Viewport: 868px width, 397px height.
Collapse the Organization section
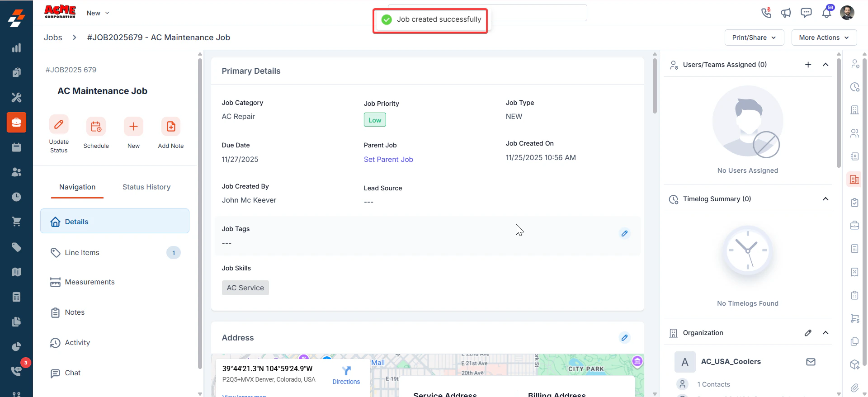click(826, 333)
